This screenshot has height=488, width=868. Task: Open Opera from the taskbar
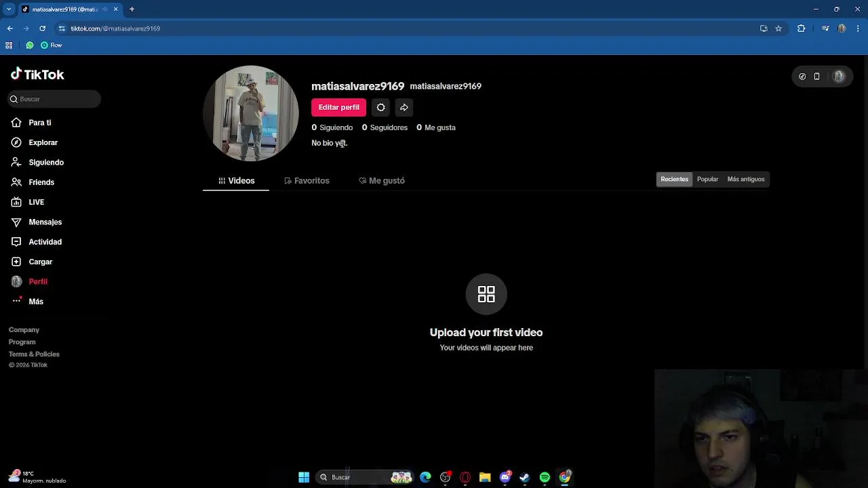click(465, 477)
